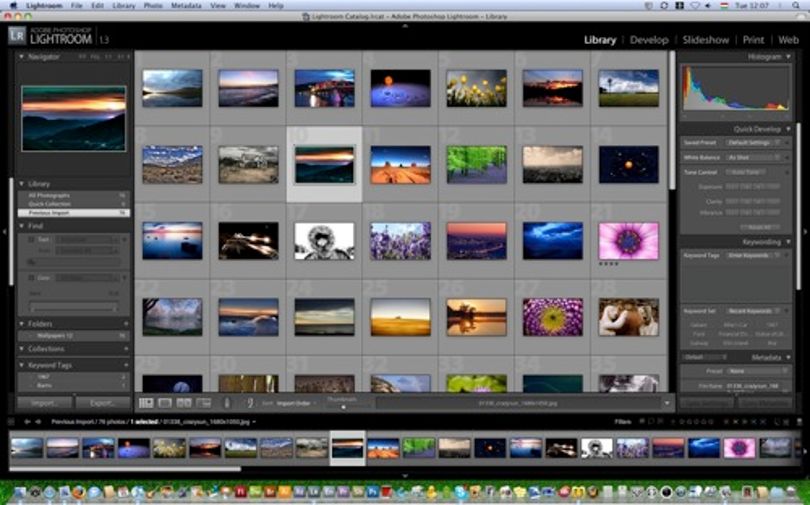Switch to Compare view in the toolbar
Viewport: 810px width, 505px height.
(184, 403)
